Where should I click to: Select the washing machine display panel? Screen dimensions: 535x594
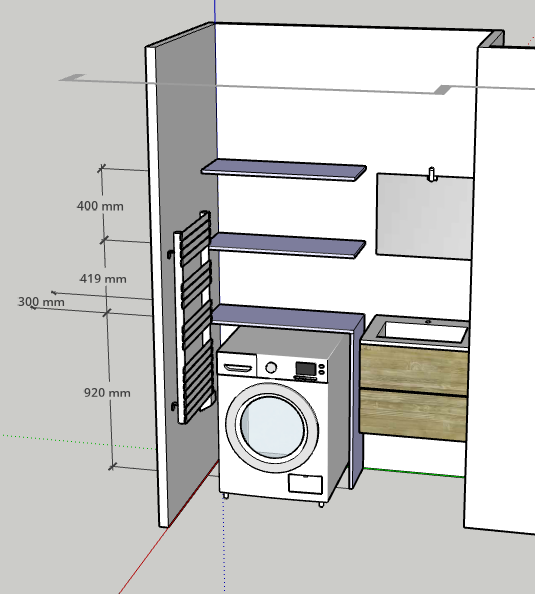coord(306,369)
